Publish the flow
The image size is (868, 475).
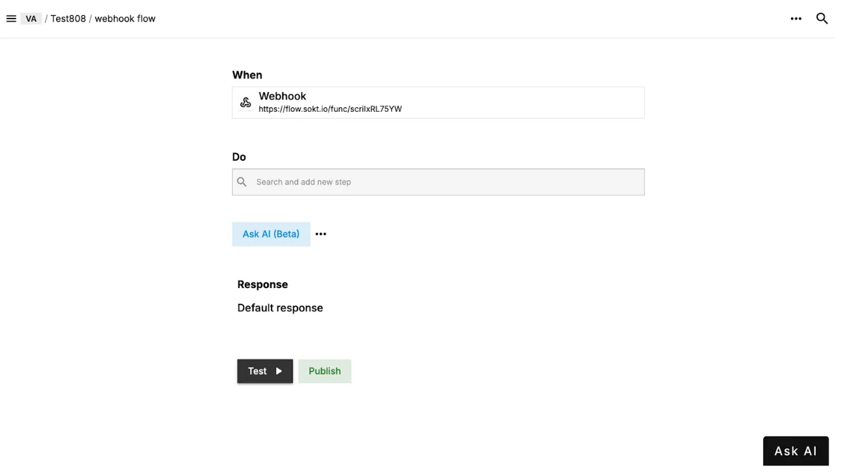324,371
